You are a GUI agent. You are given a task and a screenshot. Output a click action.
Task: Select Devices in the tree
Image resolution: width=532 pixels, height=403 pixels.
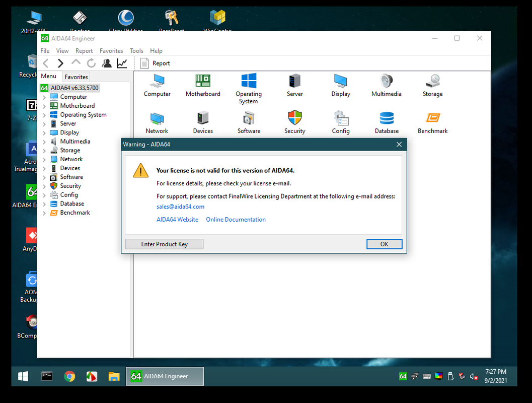[70, 168]
